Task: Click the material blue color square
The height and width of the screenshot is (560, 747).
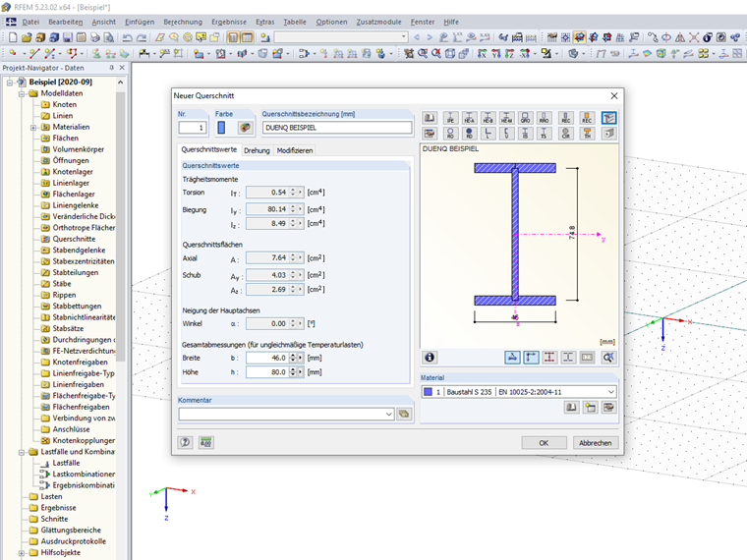Action: (x=428, y=392)
